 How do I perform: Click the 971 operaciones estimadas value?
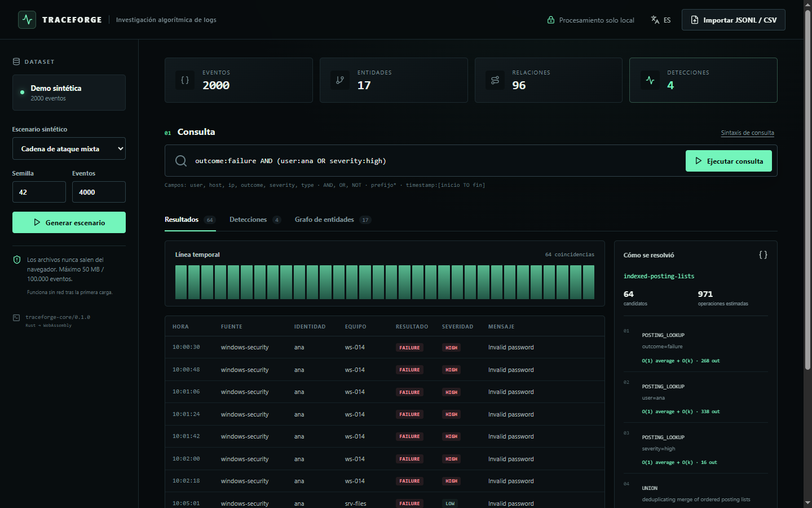[x=705, y=294]
